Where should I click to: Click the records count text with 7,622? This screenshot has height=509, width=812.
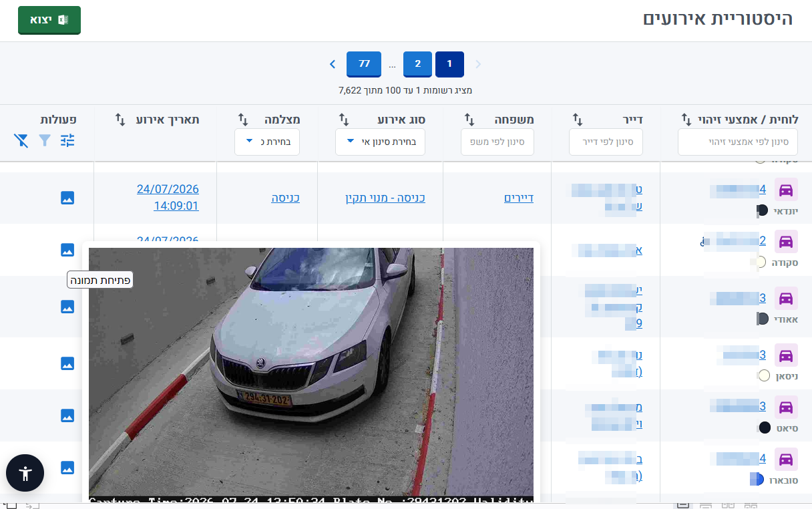click(405, 90)
